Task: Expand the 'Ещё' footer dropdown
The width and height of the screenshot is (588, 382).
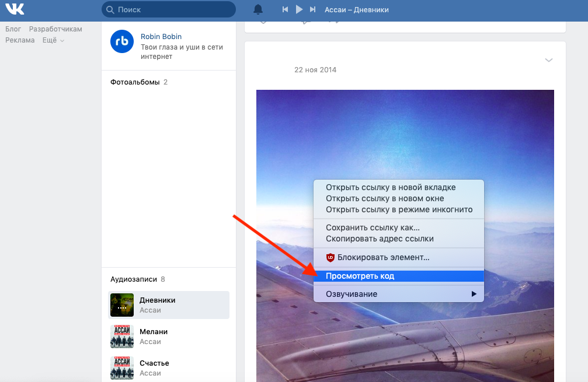Action: coord(53,40)
